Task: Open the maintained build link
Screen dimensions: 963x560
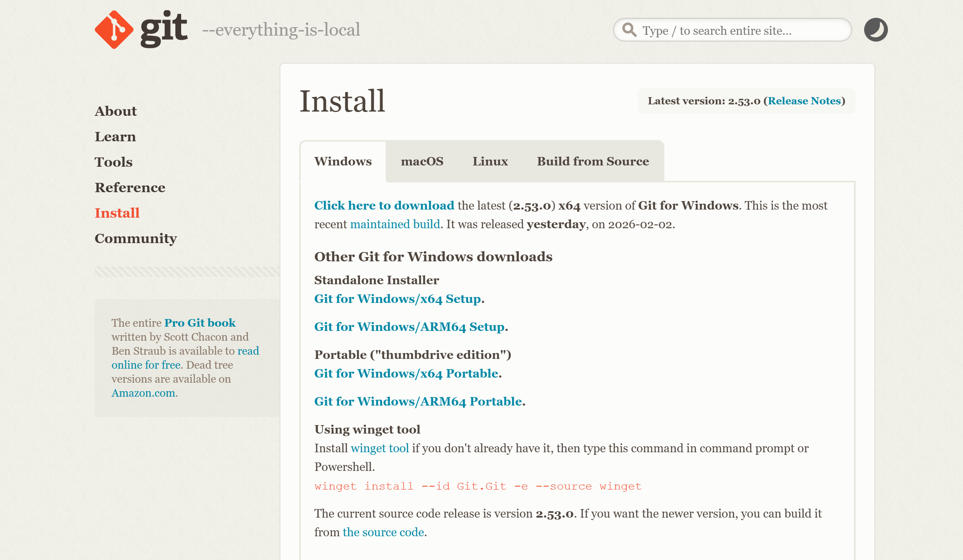Action: 395,224
